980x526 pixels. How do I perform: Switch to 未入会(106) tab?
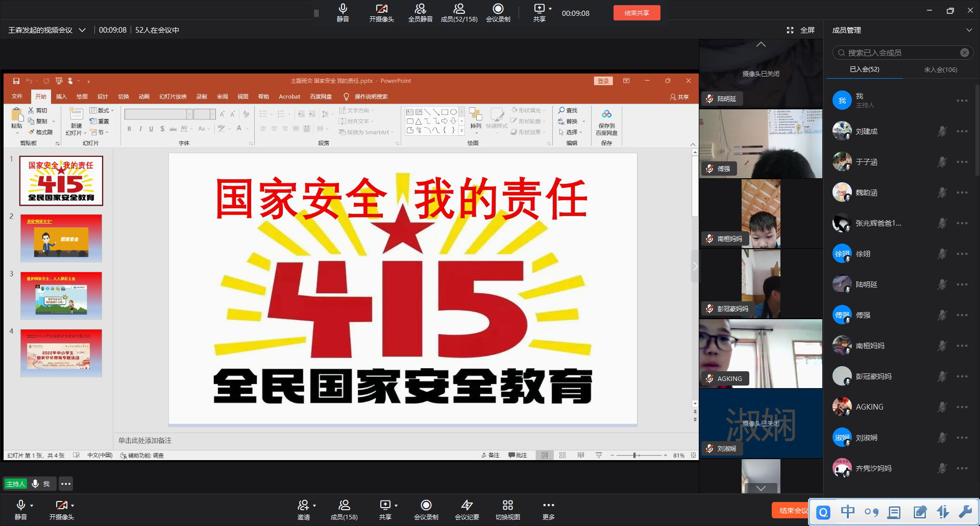(940, 69)
